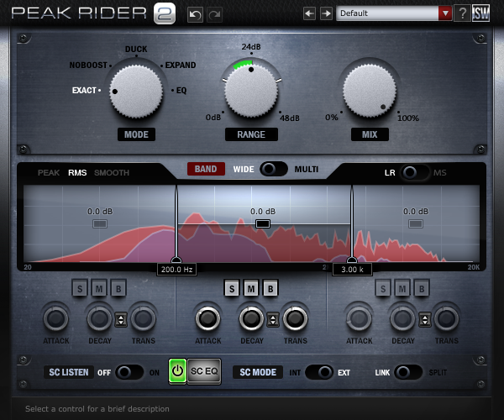Click the high band DECAY knob
The height and width of the screenshot is (420, 504).
pyautogui.click(x=402, y=318)
